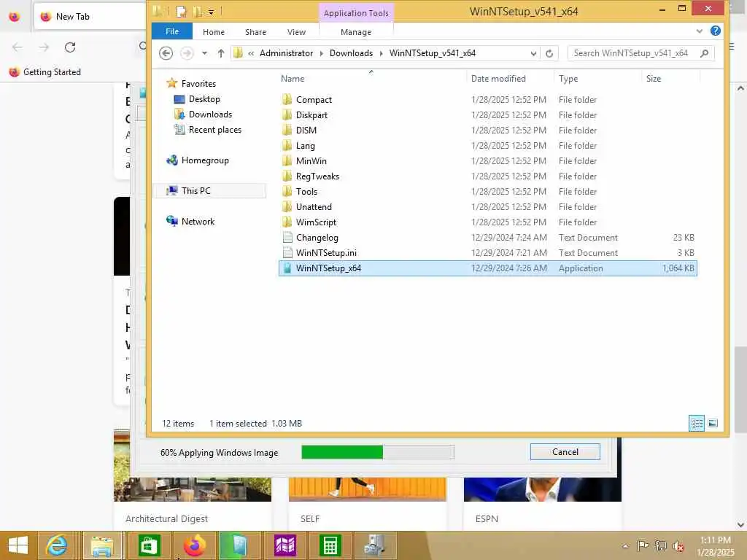
Task: Select the MinWin folder icon
Action: pyautogui.click(x=287, y=160)
